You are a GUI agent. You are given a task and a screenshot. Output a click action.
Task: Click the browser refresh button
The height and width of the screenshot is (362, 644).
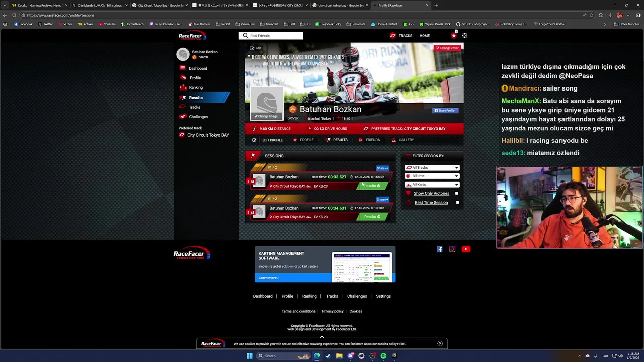point(14,15)
